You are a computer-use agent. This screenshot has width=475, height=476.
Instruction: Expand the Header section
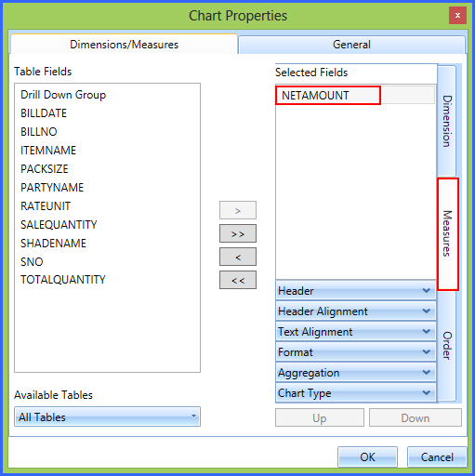(356, 291)
